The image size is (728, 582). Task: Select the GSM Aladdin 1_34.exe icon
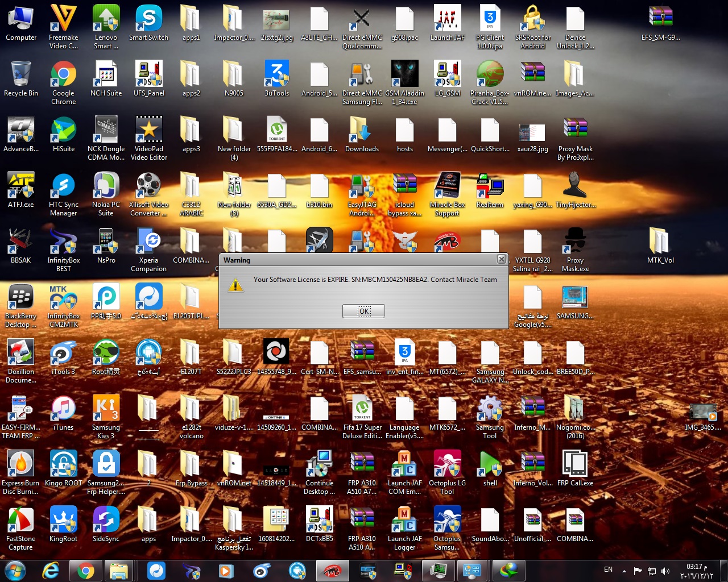pos(405,83)
